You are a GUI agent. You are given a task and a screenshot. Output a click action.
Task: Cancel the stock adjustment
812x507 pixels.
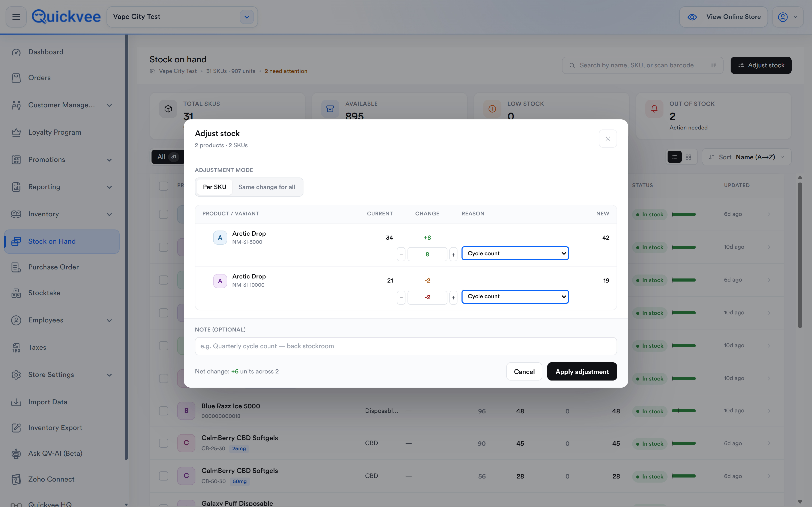pyautogui.click(x=524, y=372)
